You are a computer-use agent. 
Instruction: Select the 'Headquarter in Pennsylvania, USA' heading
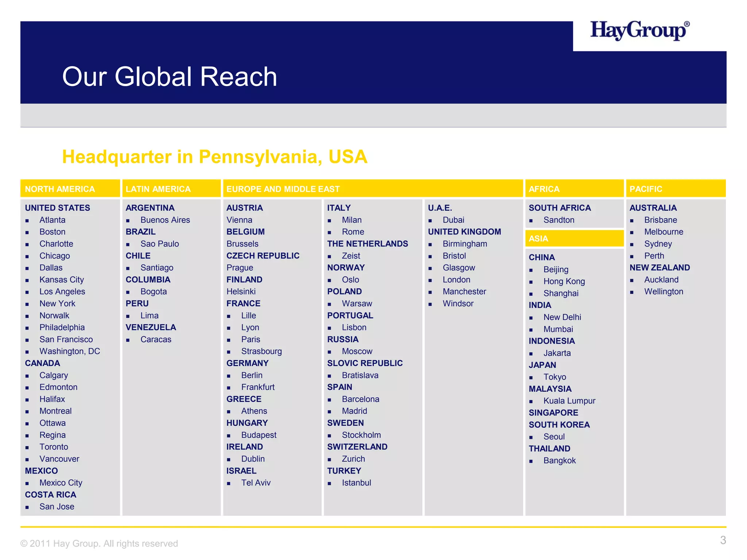[214, 157]
